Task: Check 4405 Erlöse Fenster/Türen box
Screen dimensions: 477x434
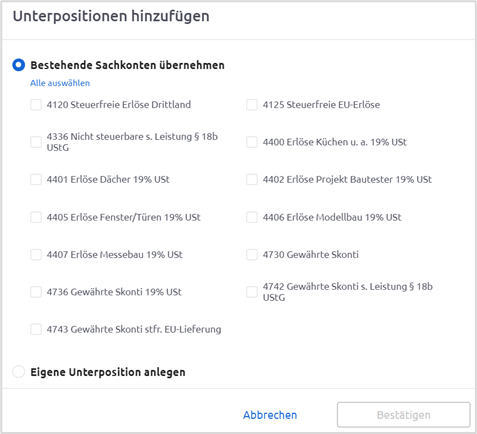Action: (36, 217)
